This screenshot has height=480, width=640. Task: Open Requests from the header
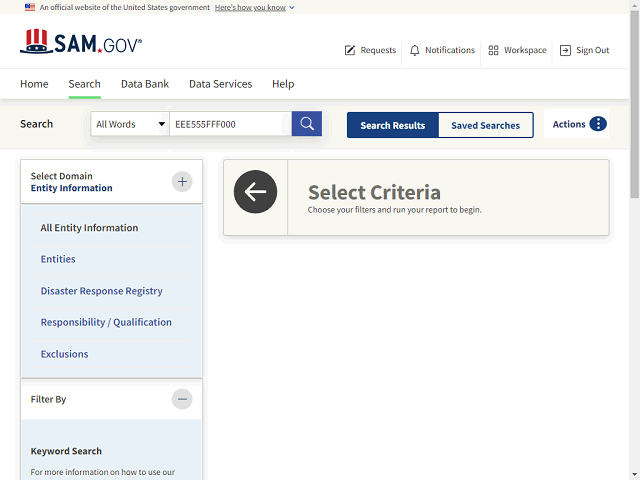point(370,50)
